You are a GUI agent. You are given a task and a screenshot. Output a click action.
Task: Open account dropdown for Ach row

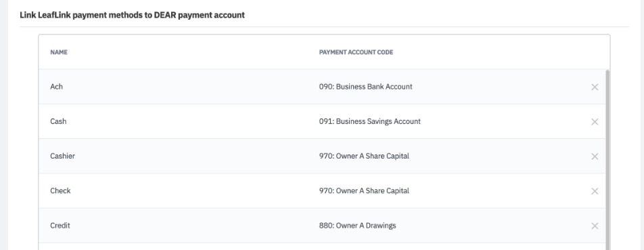(x=365, y=87)
